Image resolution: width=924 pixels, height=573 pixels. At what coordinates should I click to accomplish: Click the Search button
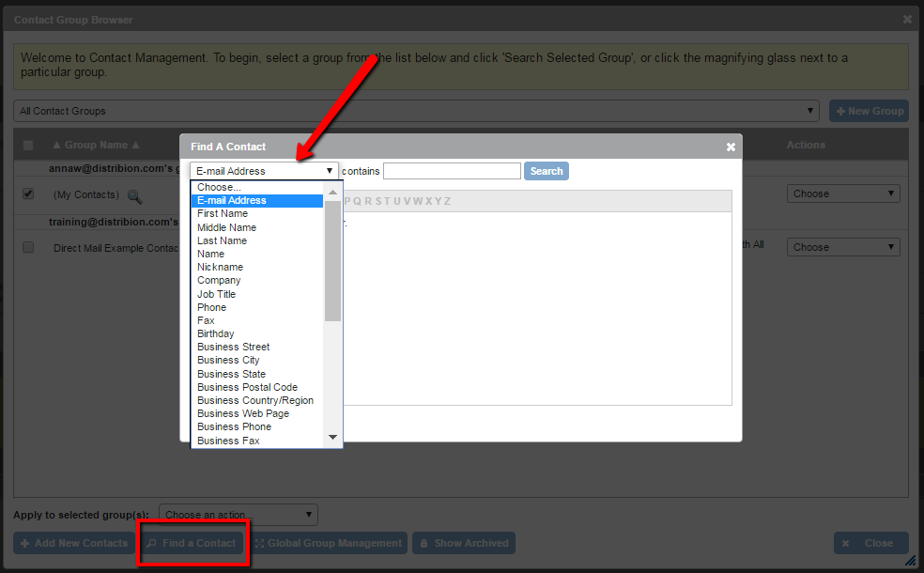click(x=547, y=171)
